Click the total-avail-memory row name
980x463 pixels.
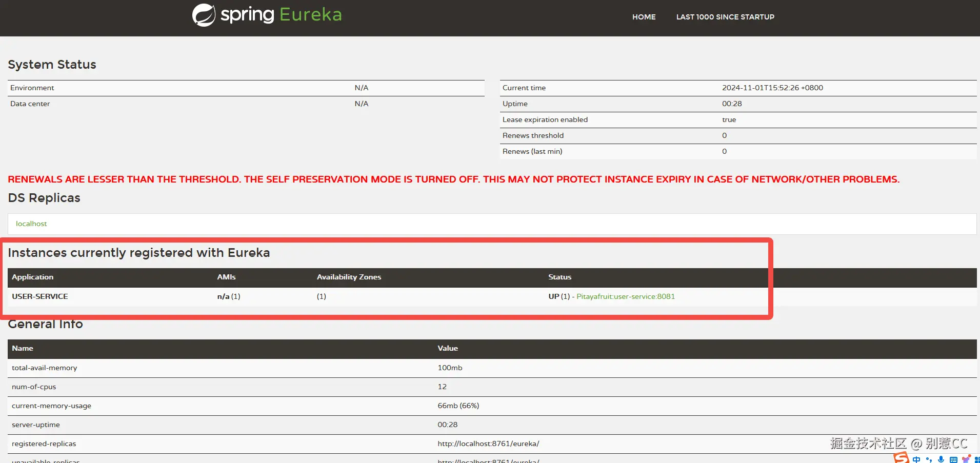pyautogui.click(x=45, y=368)
